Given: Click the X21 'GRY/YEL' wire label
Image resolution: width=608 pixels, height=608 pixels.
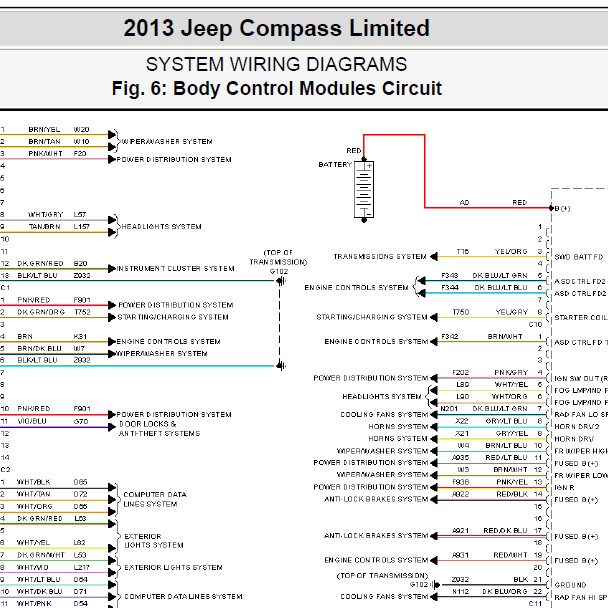Looking at the screenshot, I should (512, 434).
